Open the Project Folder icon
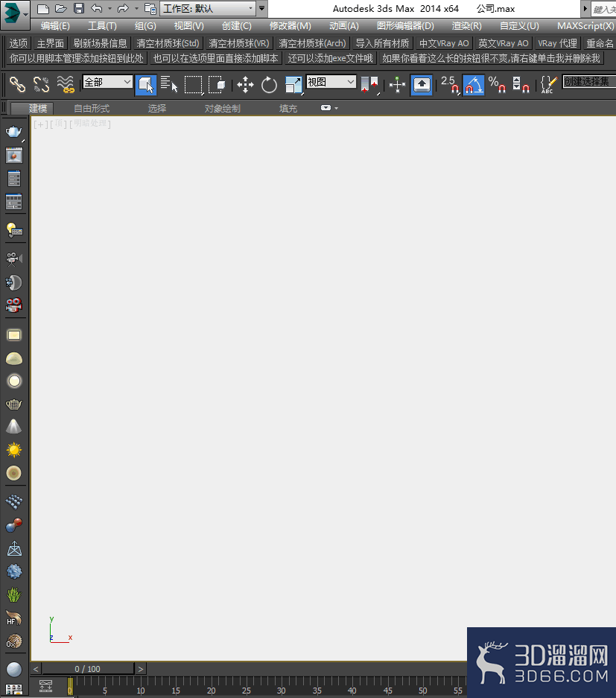The height and width of the screenshot is (698, 616). (150, 8)
